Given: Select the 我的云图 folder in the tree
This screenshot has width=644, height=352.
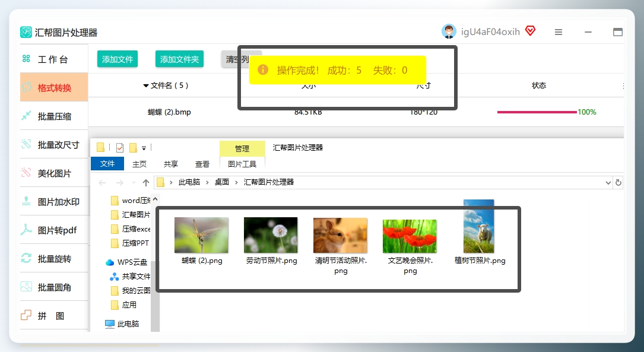Looking at the screenshot, I should tap(131, 290).
